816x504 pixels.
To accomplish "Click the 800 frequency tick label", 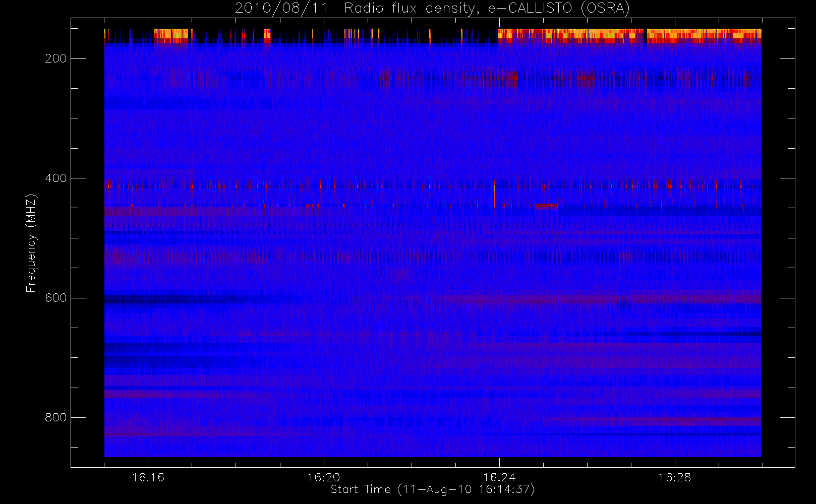I will (x=55, y=418).
